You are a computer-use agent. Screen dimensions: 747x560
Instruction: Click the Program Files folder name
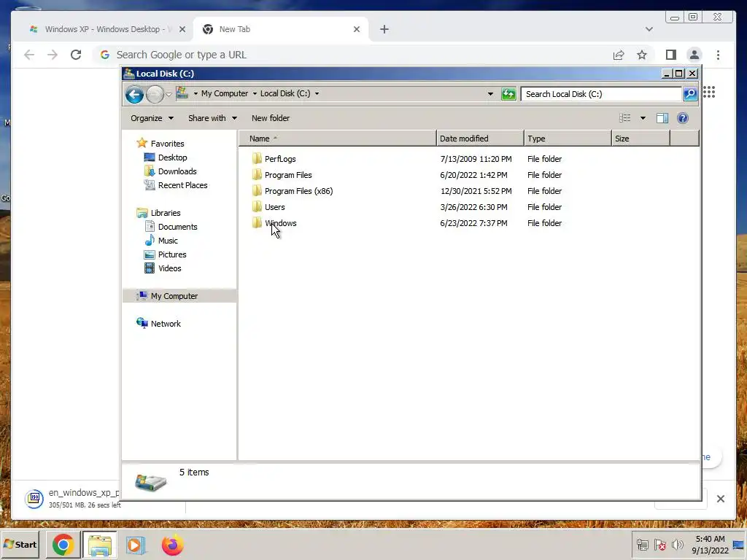[x=288, y=175]
